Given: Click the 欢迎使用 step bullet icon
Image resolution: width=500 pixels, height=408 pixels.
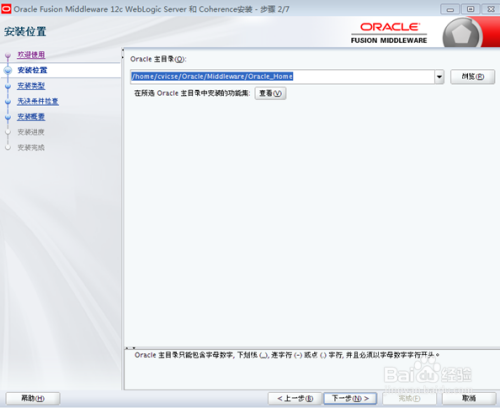Looking at the screenshot, I should click(x=8, y=55).
